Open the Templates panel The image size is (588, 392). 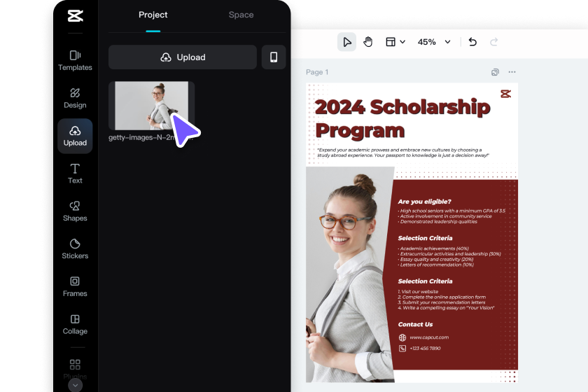[x=75, y=60]
